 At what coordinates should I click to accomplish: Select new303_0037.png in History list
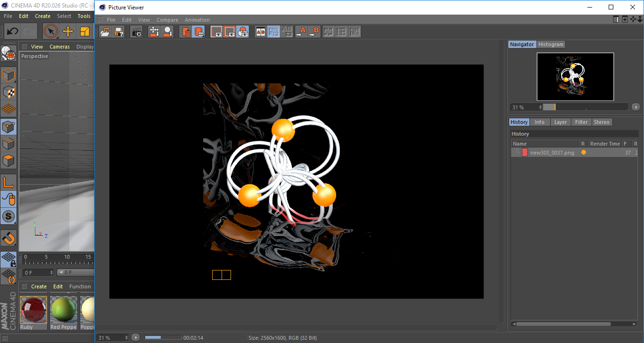tap(552, 153)
